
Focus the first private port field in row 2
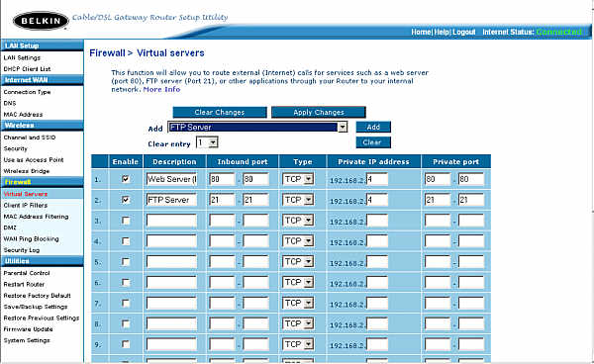tap(438, 200)
